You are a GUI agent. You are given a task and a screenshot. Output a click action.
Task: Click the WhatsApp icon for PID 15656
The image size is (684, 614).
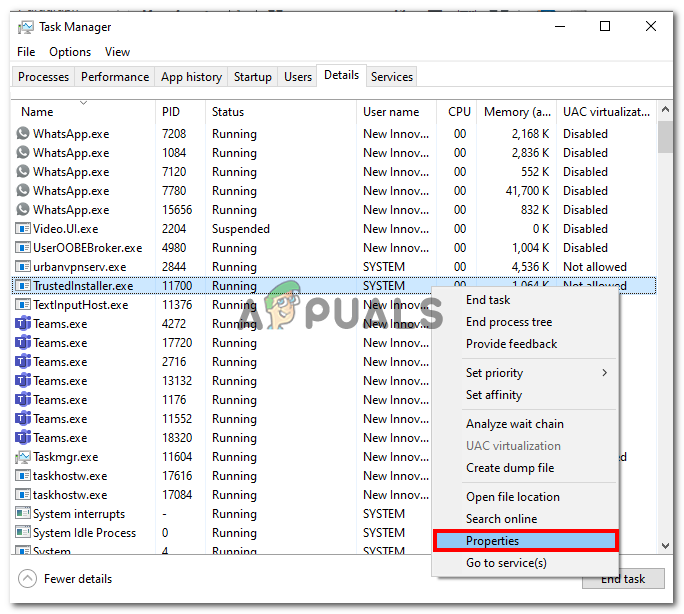(x=23, y=209)
